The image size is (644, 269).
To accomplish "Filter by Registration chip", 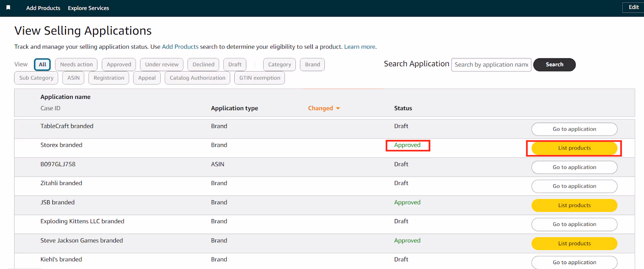I will [x=109, y=78].
